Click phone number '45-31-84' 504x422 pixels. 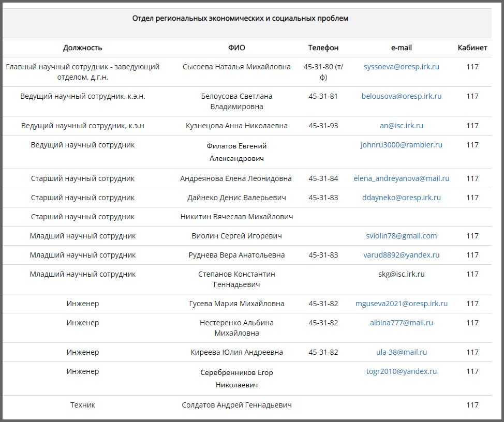pyautogui.click(x=323, y=178)
